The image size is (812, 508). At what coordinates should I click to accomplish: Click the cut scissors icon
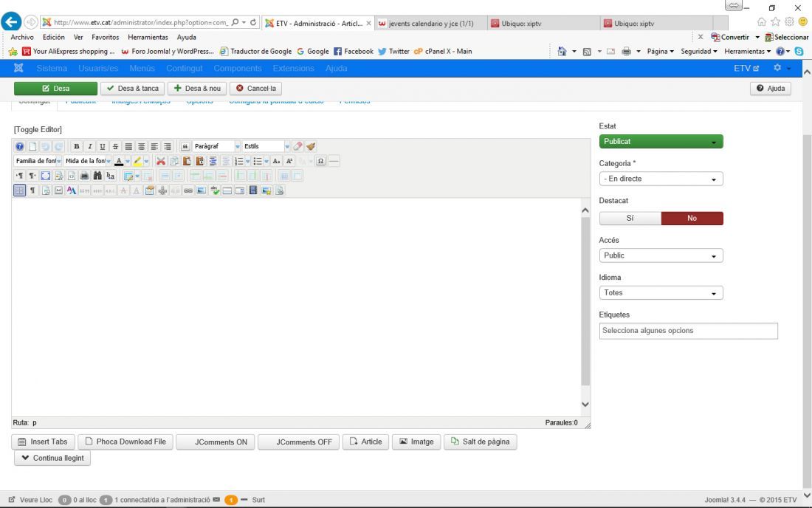click(x=161, y=161)
